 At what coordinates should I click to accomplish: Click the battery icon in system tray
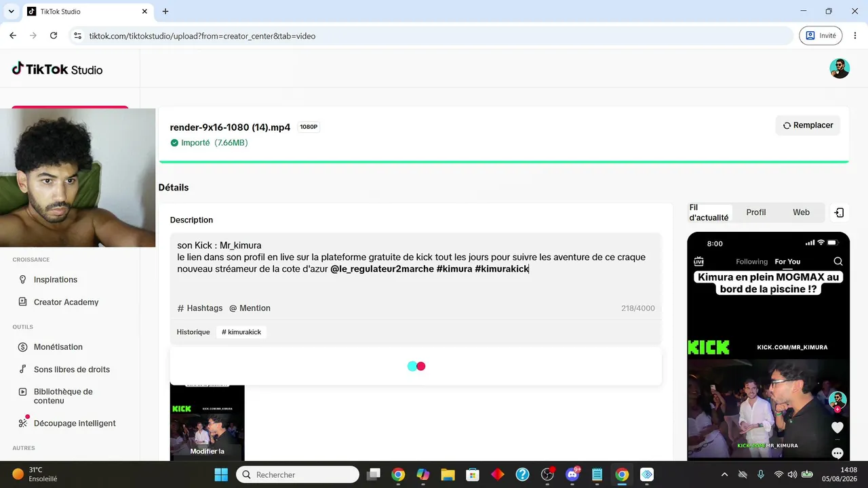807,474
